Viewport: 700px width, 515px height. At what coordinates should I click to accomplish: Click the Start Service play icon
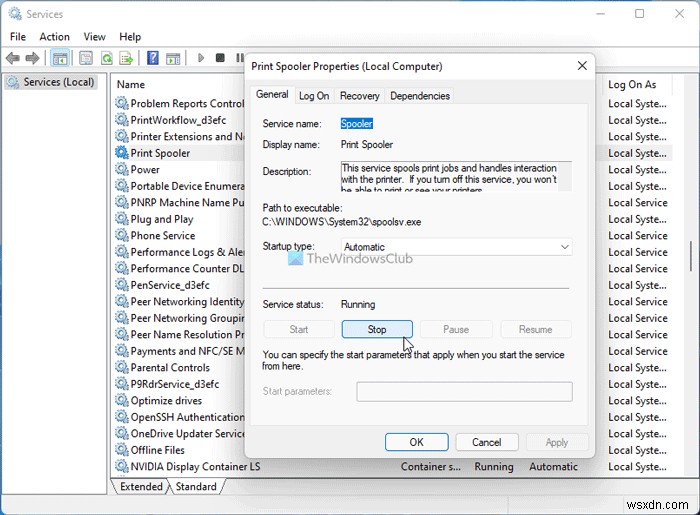pos(201,58)
